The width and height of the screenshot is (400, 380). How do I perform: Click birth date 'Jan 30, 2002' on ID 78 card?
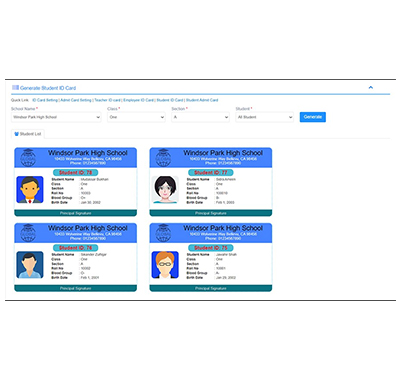[x=90, y=202]
